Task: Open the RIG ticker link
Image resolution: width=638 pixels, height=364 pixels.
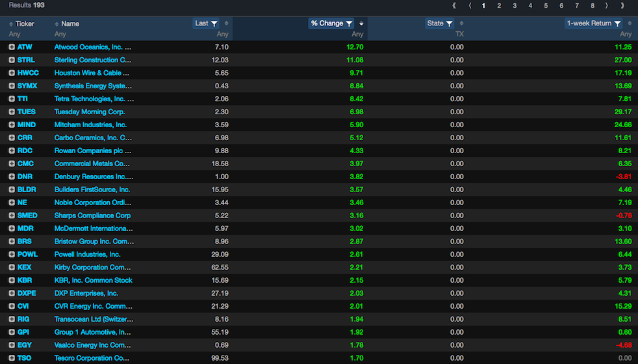Action: coord(23,319)
